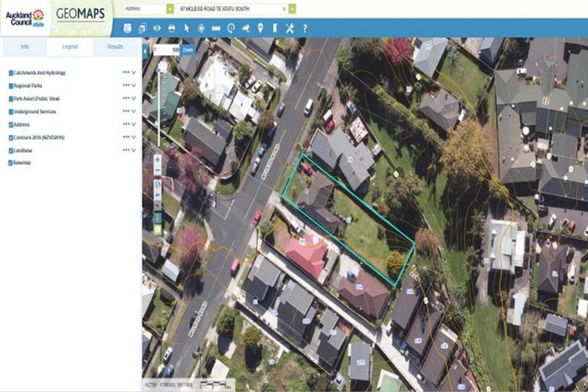This screenshot has height=392, width=588.
Task: Expand the Address layer chevron
Action: coord(133,124)
